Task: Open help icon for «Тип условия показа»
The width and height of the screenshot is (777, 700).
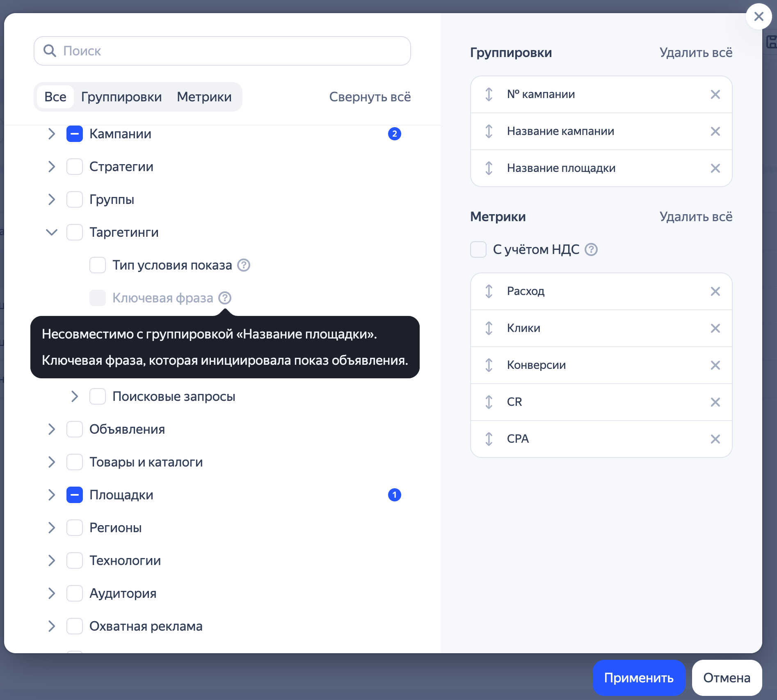Action: click(x=244, y=265)
